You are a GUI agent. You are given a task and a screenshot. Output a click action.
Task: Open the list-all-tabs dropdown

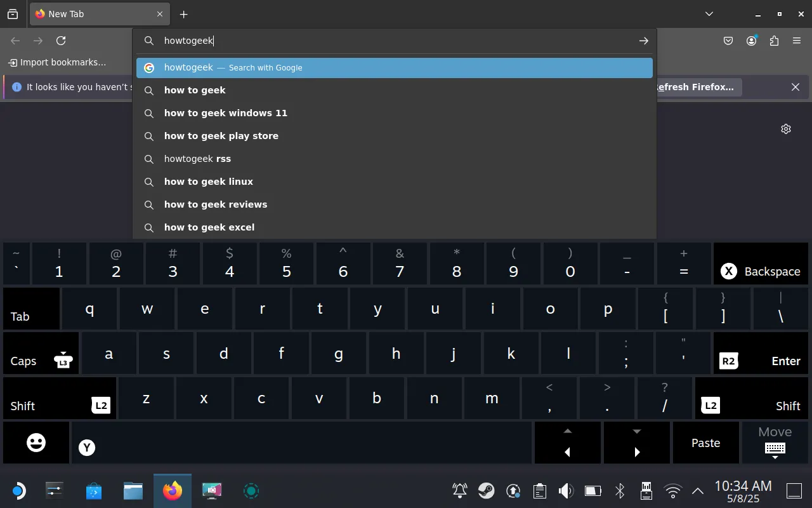tap(709, 13)
